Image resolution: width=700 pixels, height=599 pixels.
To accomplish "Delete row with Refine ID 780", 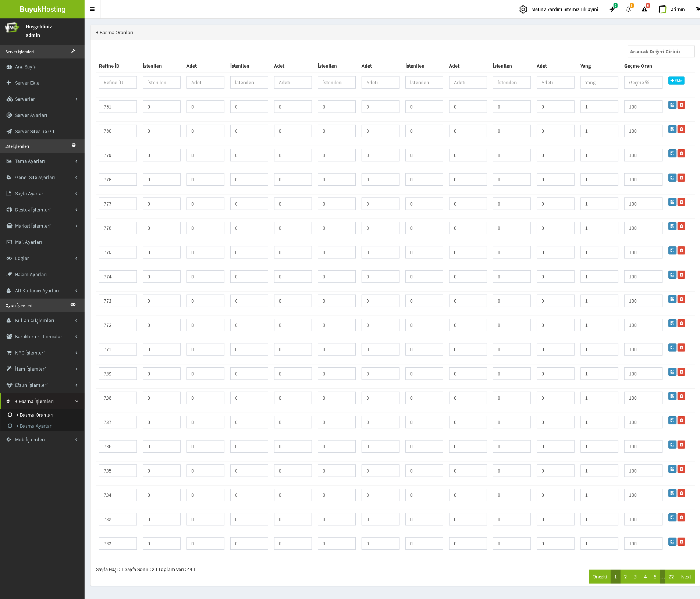I will point(682,129).
